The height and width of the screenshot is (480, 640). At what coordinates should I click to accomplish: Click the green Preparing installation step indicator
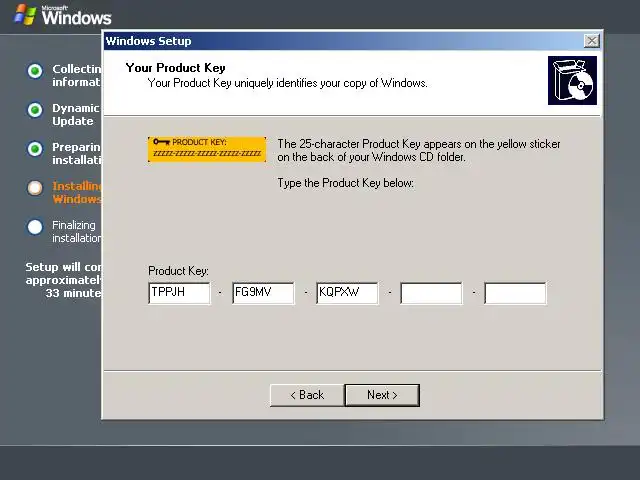(35, 149)
